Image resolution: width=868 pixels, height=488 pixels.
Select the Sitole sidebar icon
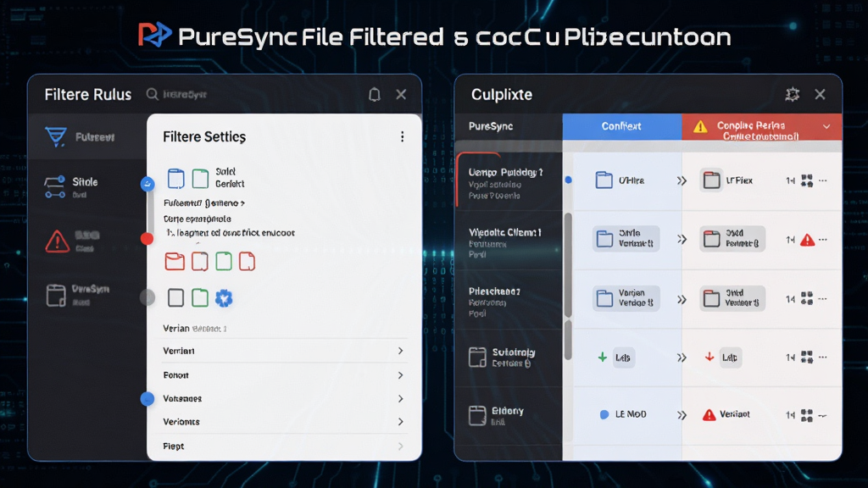(55, 187)
